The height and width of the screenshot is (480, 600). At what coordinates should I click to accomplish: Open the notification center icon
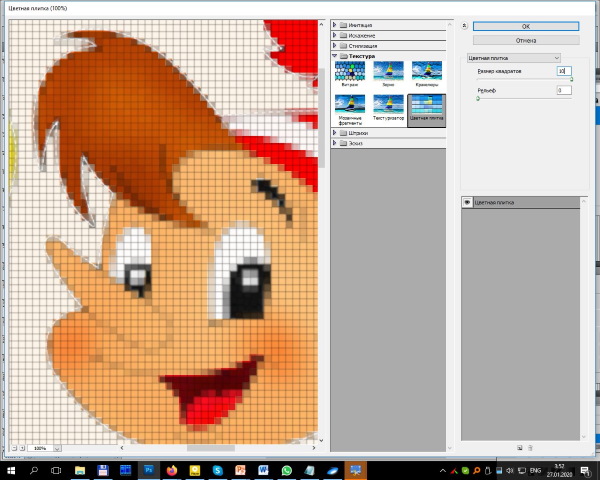[585, 471]
